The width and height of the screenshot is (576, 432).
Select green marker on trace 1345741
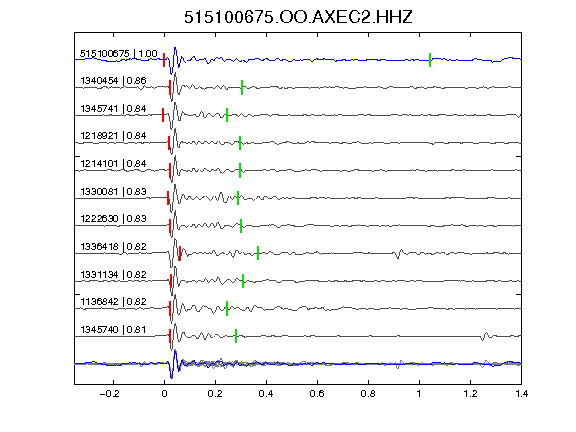[x=227, y=115]
